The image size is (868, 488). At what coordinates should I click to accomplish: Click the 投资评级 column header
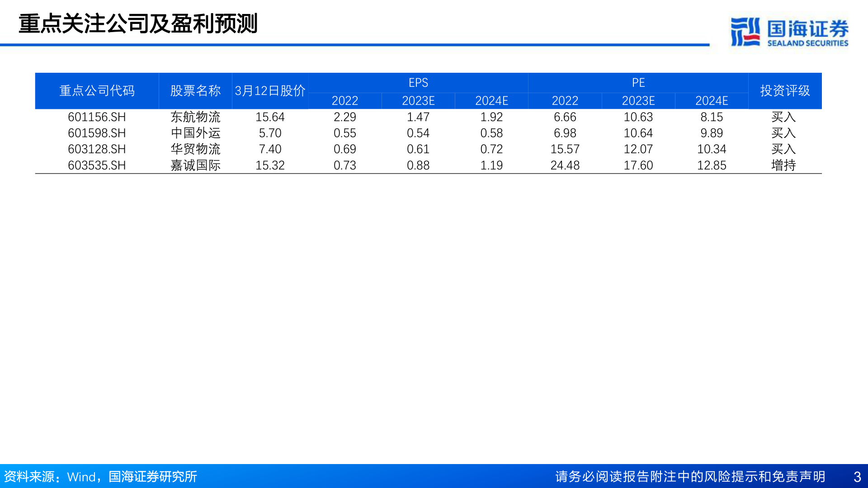point(785,91)
